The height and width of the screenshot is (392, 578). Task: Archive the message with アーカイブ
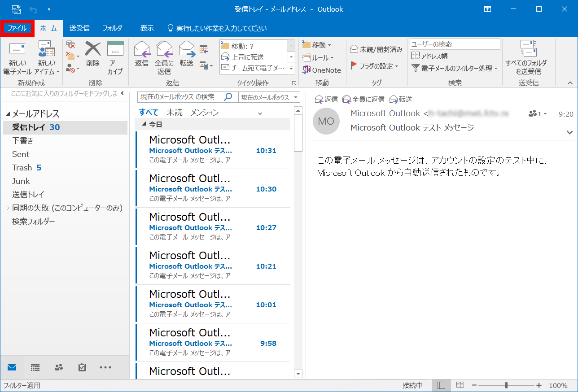[115, 58]
